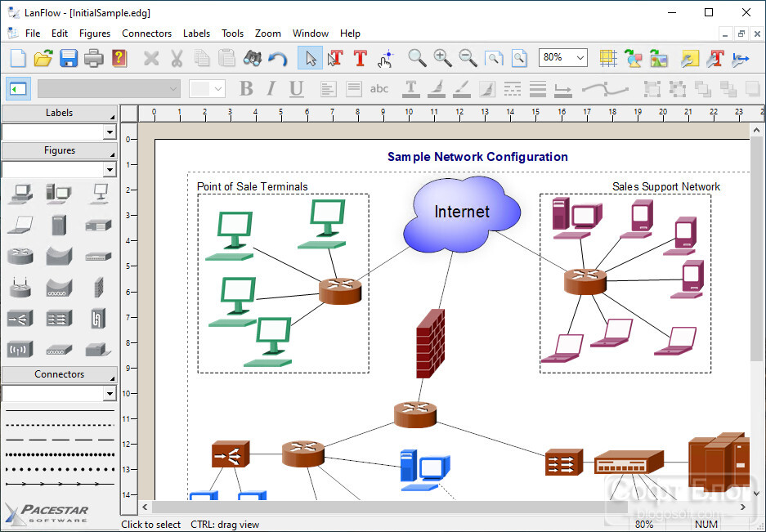This screenshot has width=766, height=532.
Task: Click the curved connector style icon
Action: tap(605, 89)
